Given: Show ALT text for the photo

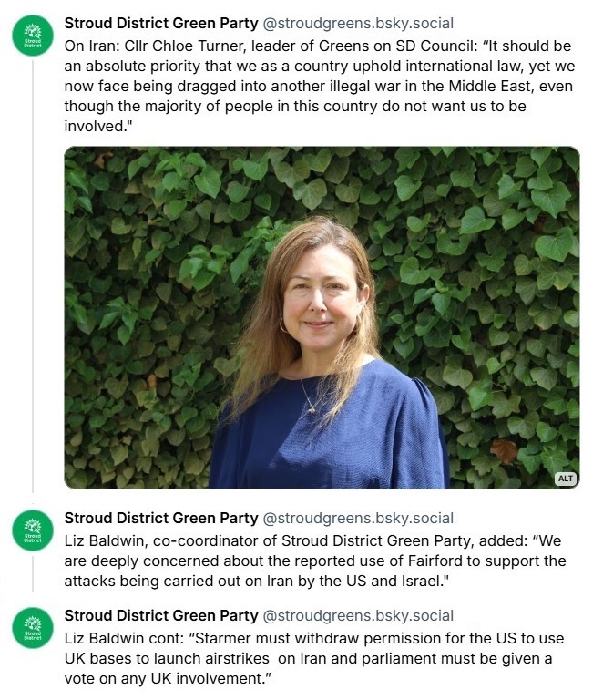Looking at the screenshot, I should click(566, 479).
